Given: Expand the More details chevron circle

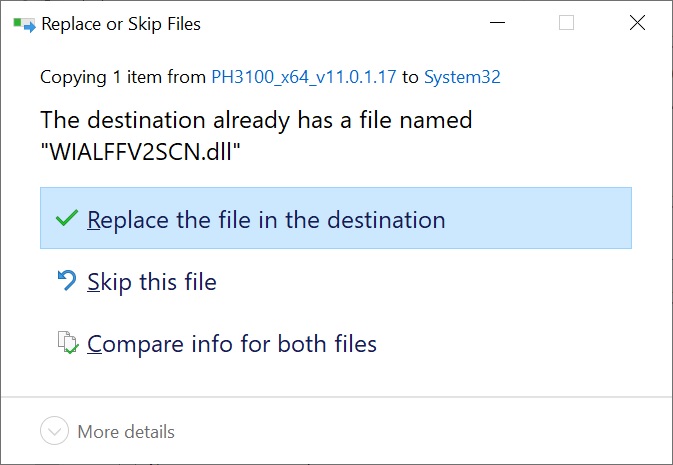Looking at the screenshot, I should [53, 432].
